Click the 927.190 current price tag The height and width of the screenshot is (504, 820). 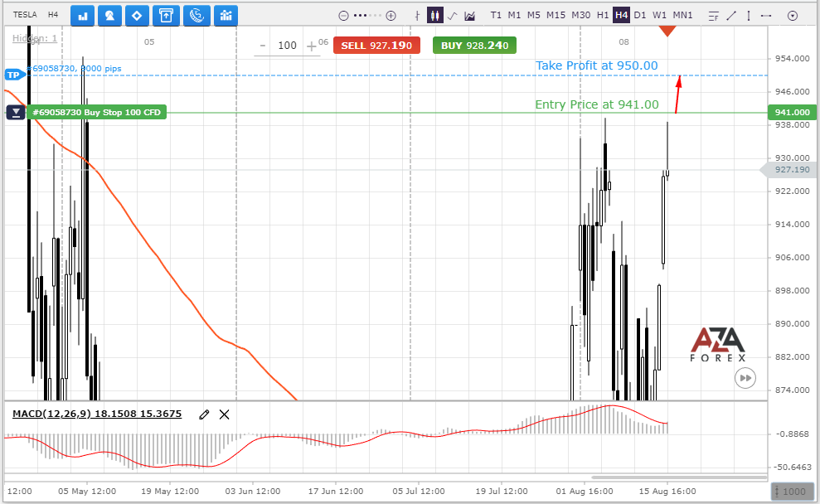click(789, 170)
